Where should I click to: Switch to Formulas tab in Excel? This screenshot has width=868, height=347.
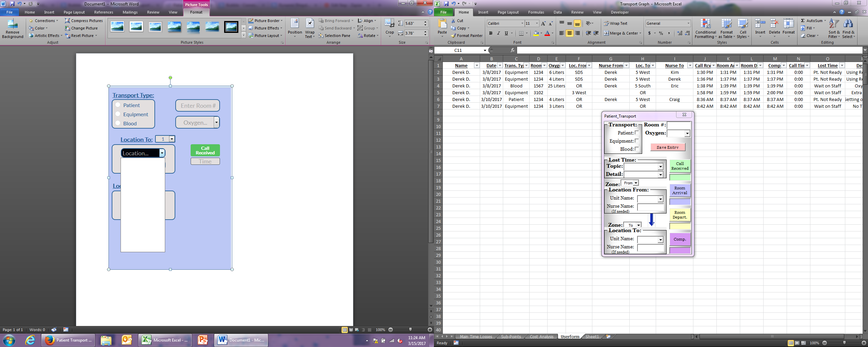click(x=536, y=12)
